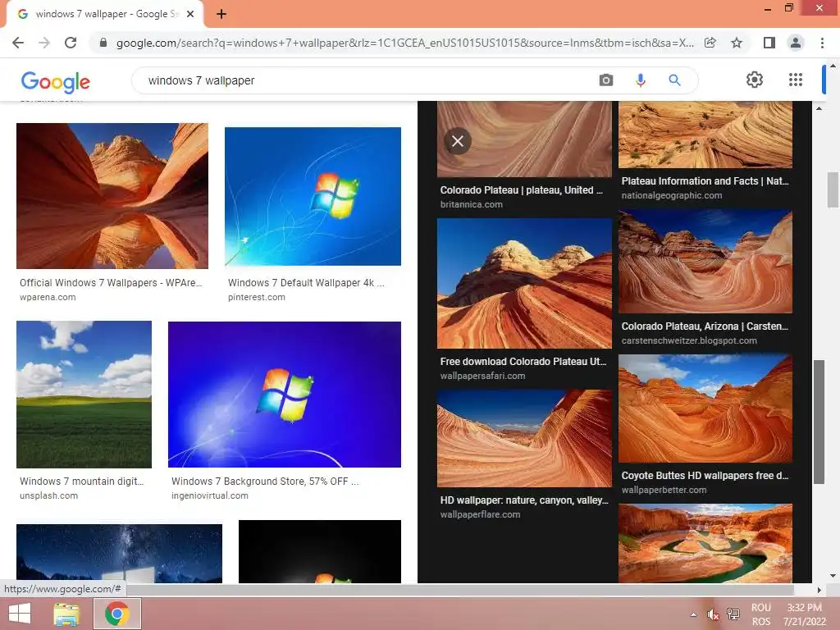Open Chrome three-dot menu
The width and height of the screenshot is (840, 630).
[822, 43]
